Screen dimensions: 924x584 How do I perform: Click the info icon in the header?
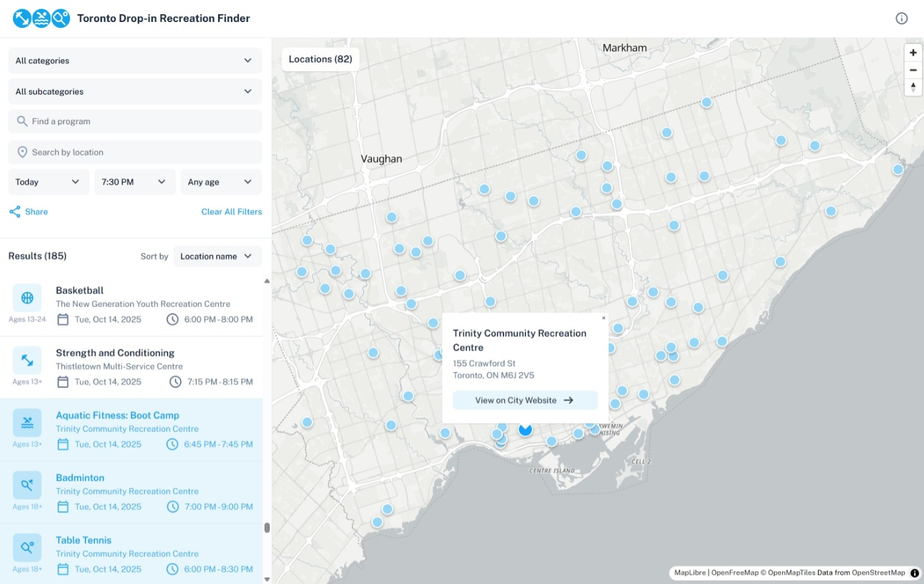pos(901,19)
